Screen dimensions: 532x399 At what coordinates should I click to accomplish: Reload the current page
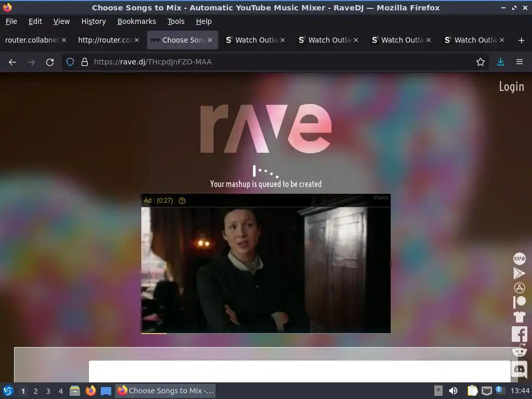(50, 62)
